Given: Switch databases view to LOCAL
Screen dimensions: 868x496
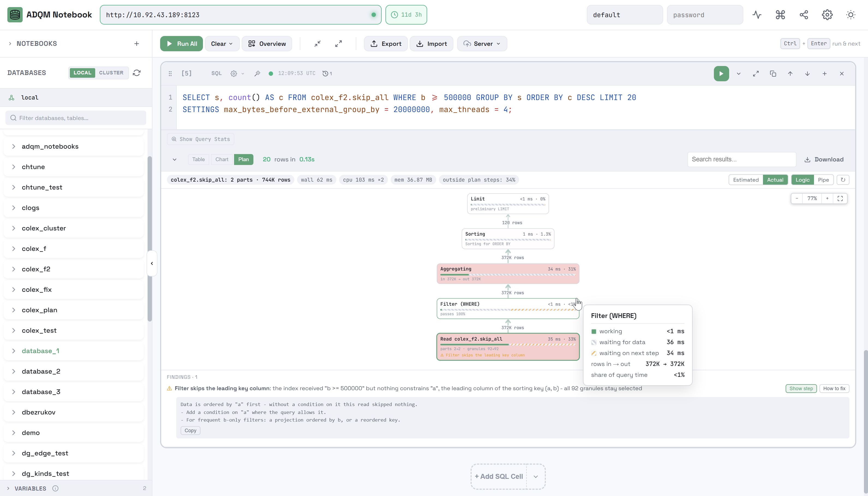Looking at the screenshot, I should [x=82, y=73].
